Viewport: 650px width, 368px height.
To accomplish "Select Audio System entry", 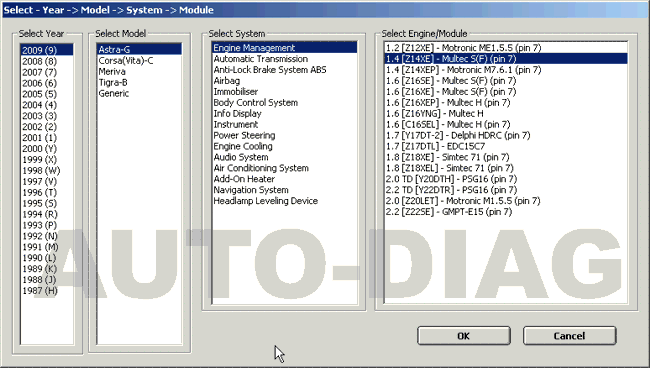I will point(284,157).
